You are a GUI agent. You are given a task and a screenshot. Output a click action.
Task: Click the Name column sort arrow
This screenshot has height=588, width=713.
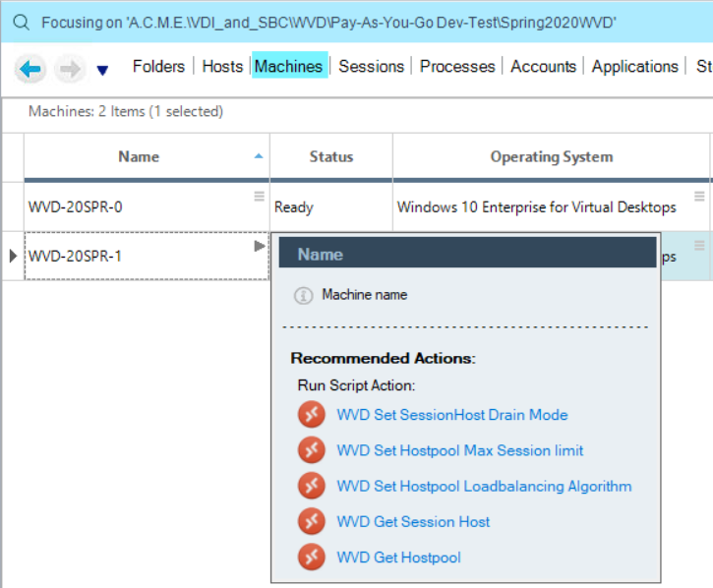(259, 156)
